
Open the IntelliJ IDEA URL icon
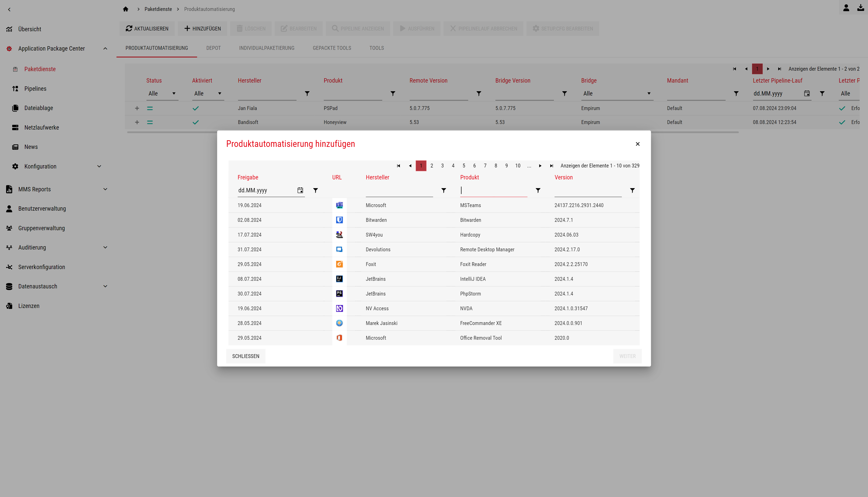[339, 278]
